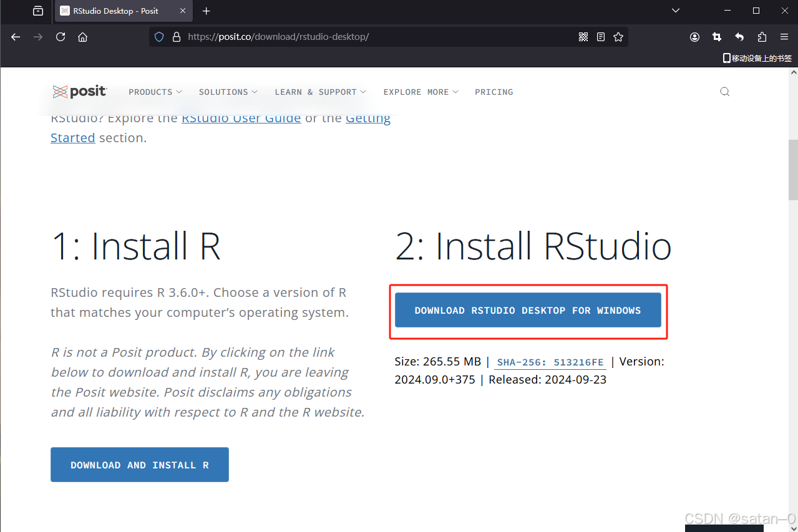Screen dimensions: 798x532
Task: Open Firefox View from the tab bar
Action: click(38, 11)
